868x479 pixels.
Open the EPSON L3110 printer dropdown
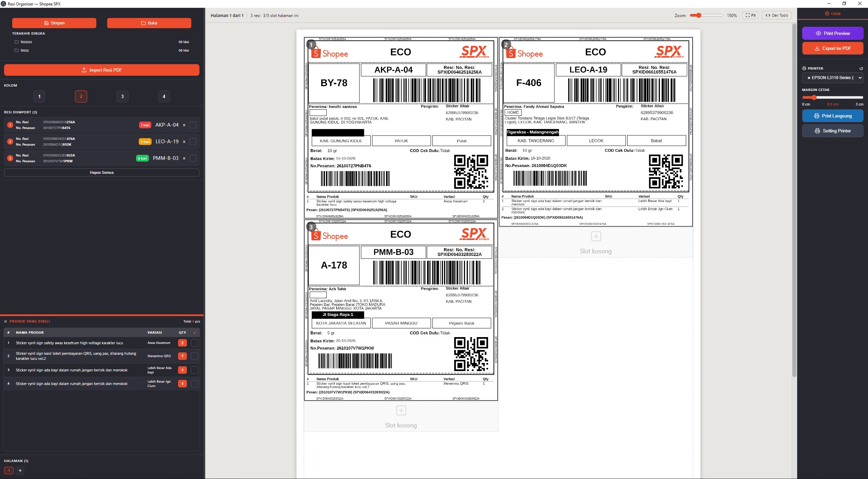833,78
